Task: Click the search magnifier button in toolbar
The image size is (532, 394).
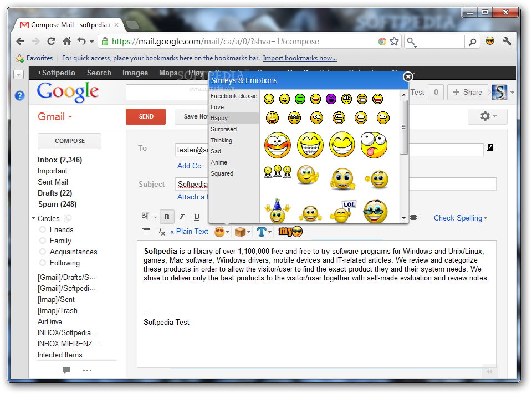Action: point(472,42)
